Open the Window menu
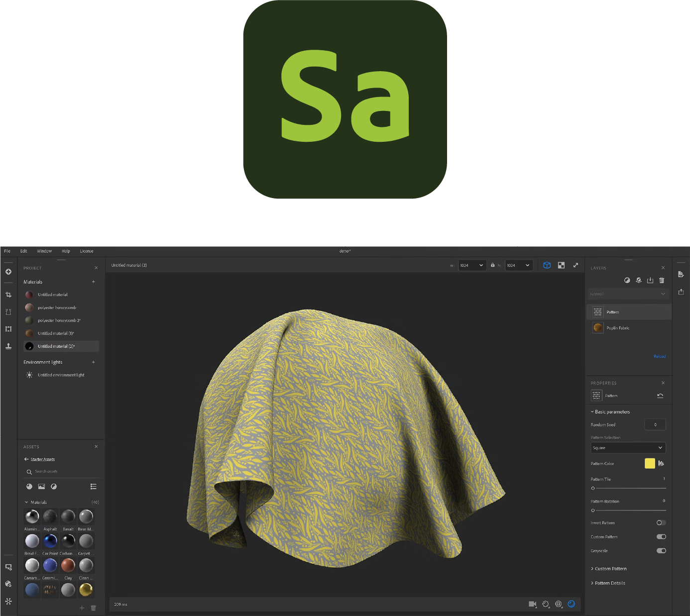Image resolution: width=690 pixels, height=616 pixels. coord(44,251)
